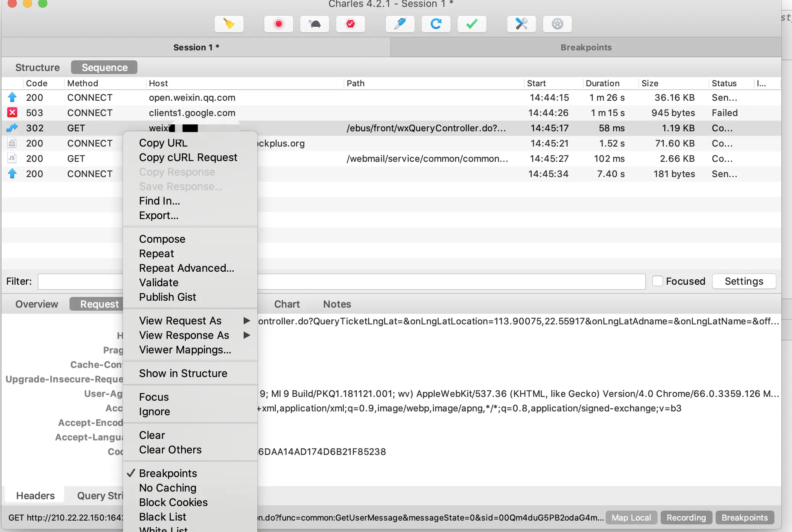Click the redirect arrow icon on the 302 row
The image size is (792, 532).
12,128
